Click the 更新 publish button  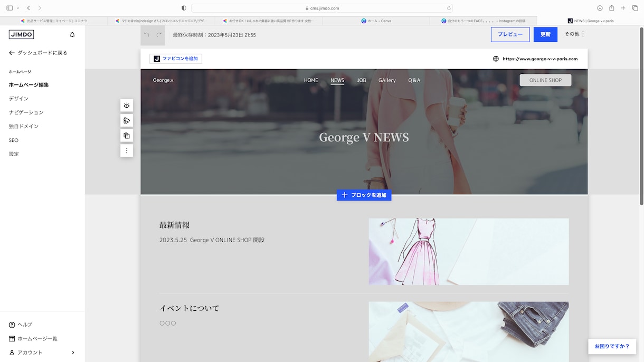tap(545, 34)
